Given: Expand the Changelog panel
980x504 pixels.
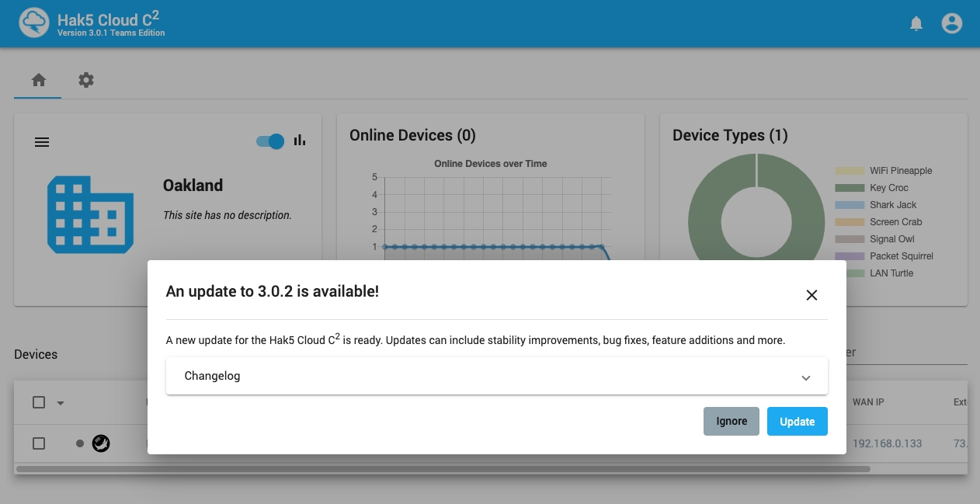Looking at the screenshot, I should point(496,376).
